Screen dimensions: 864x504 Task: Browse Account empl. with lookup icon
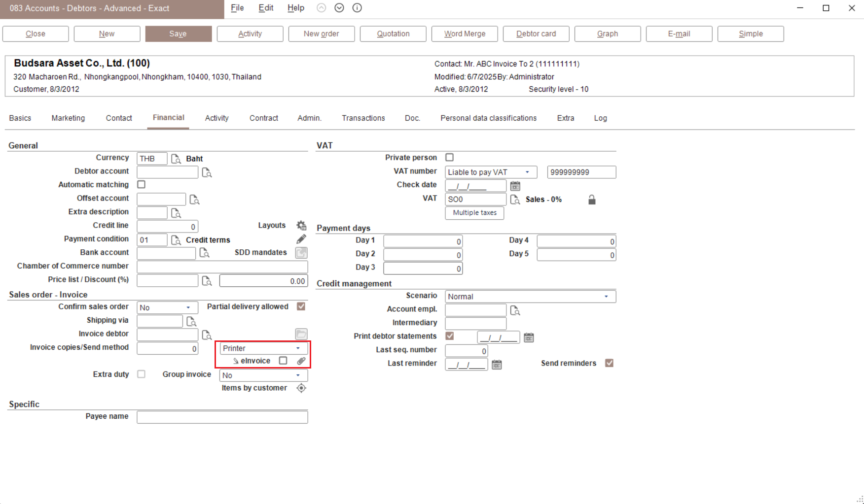click(x=515, y=310)
